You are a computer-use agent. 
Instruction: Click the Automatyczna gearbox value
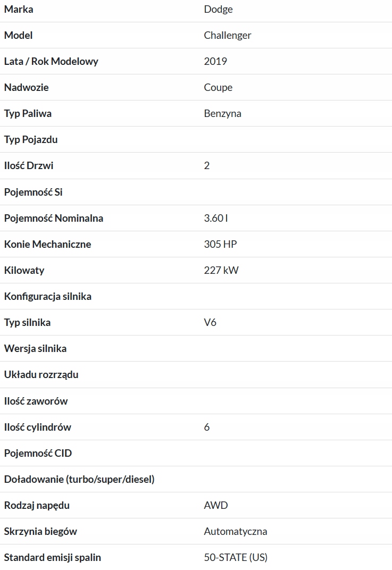235,531
